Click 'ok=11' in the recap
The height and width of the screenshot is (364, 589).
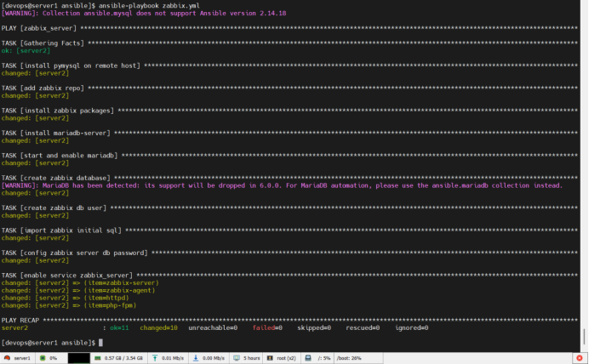[119, 327]
